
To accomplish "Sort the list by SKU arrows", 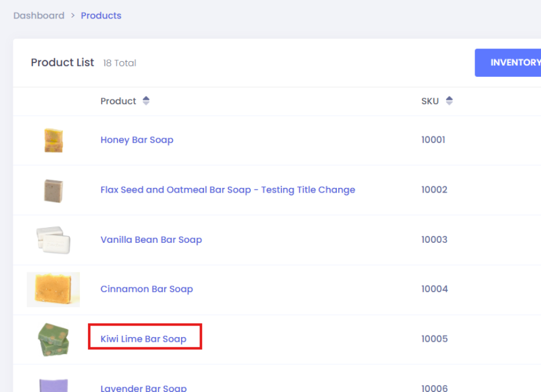I will click(449, 101).
